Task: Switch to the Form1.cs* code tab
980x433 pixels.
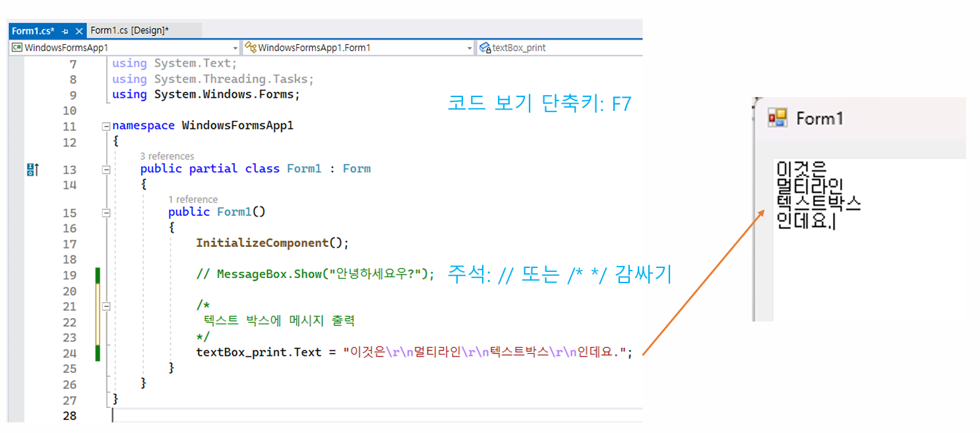Action: tap(32, 31)
